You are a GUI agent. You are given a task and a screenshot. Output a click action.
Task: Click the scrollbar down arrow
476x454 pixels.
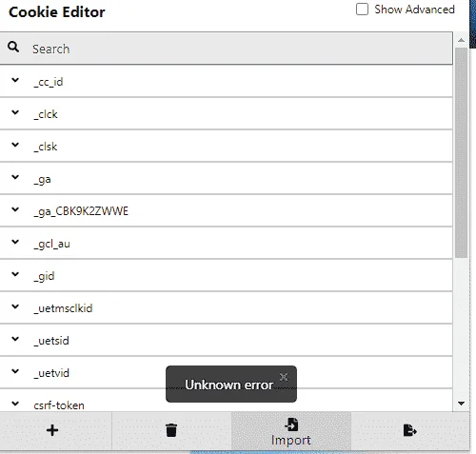(462, 404)
